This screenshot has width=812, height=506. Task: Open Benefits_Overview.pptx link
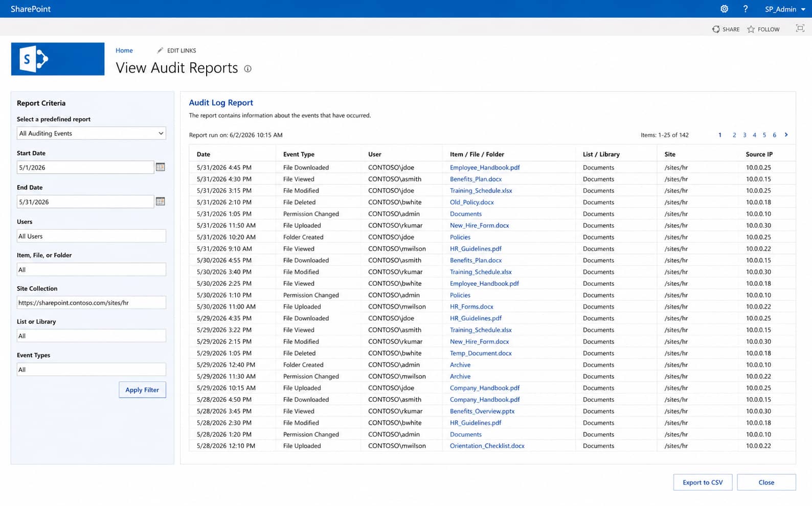tap(482, 411)
